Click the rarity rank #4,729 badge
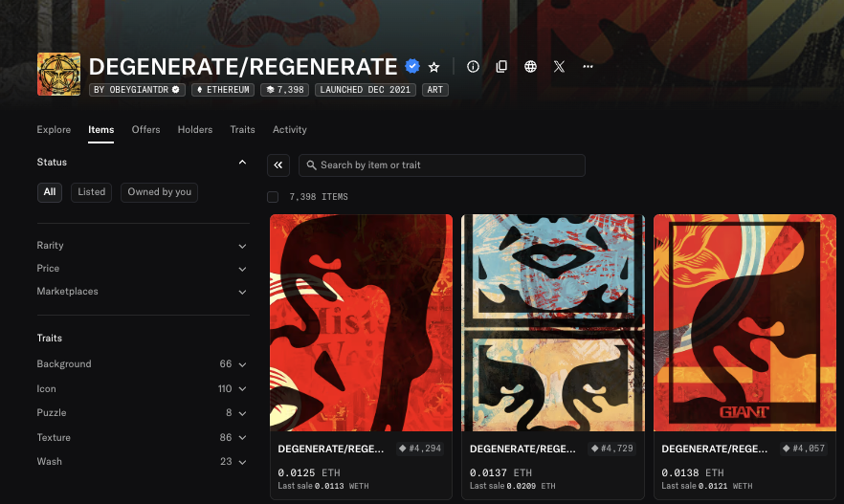Viewport: 844px width, 504px height. tap(612, 449)
